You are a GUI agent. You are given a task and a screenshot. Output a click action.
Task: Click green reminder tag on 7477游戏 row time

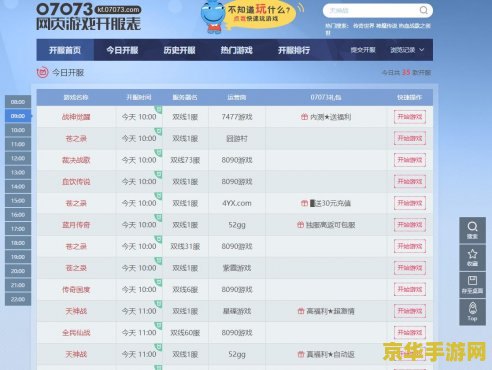159,109
